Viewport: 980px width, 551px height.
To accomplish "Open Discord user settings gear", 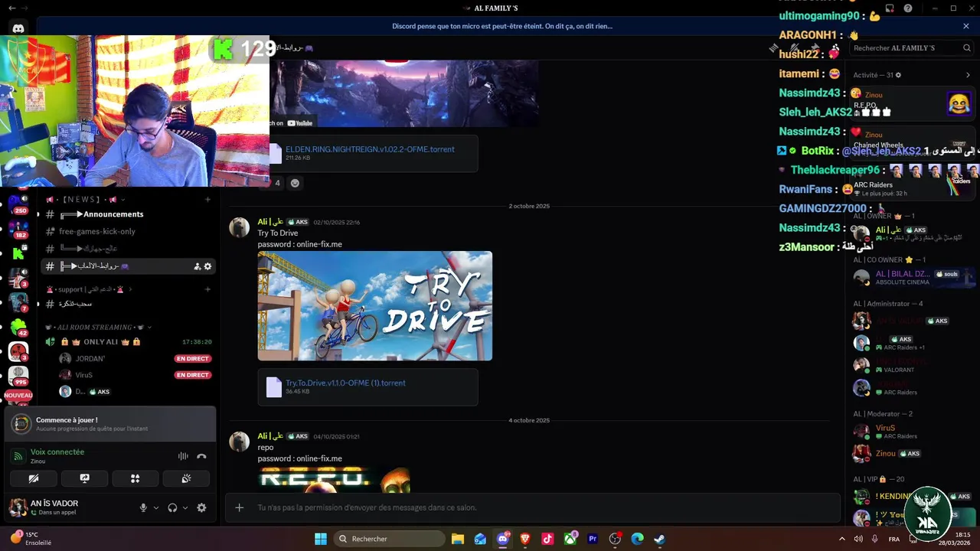I will click(x=201, y=507).
